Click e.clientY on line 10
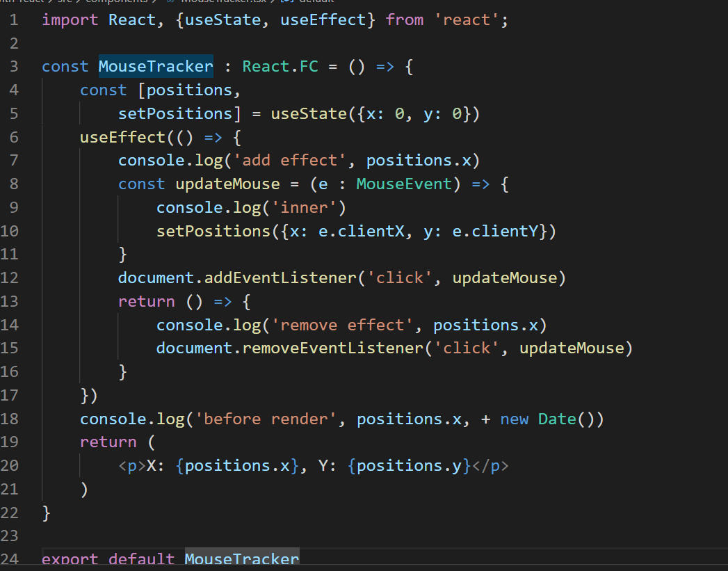Viewport: 728px width, 571px height. [x=495, y=231]
